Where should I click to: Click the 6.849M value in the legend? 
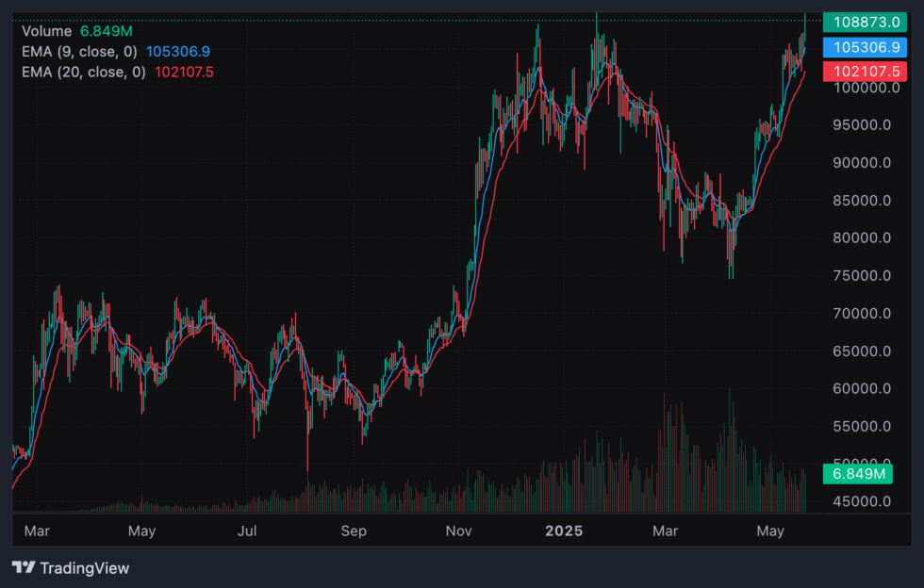[104, 31]
